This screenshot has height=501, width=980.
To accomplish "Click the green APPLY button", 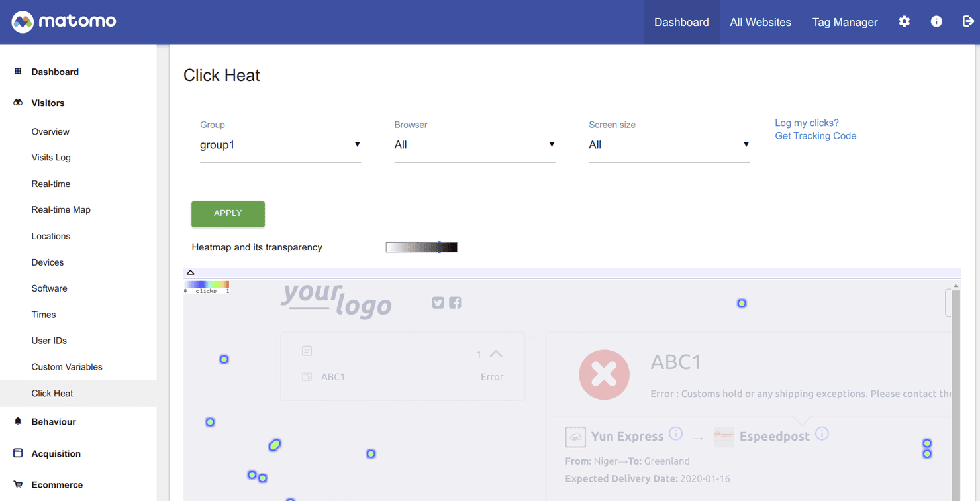I will pyautogui.click(x=228, y=213).
